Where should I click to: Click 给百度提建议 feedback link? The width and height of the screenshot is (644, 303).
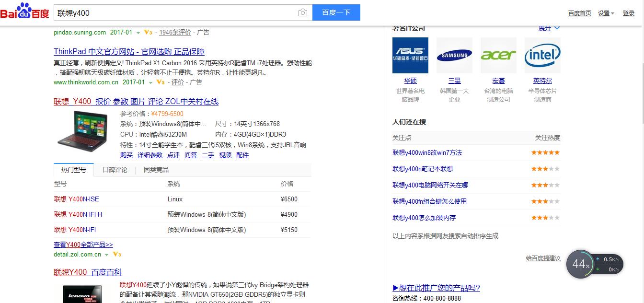pos(543,258)
